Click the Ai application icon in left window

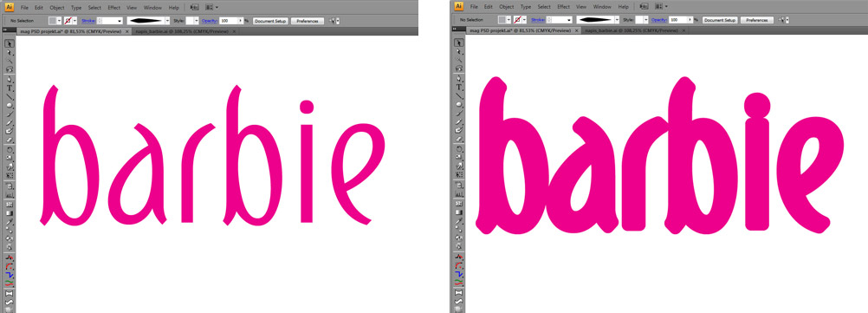click(x=10, y=7)
